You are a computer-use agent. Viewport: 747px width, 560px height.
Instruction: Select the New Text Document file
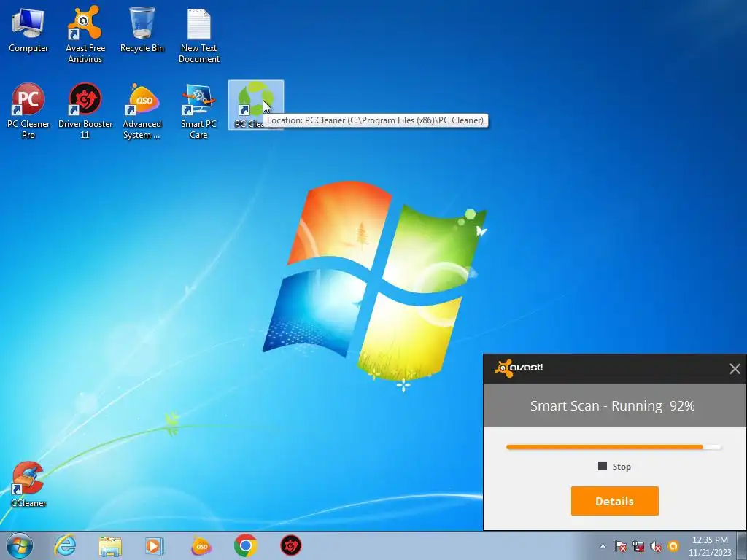pos(199,35)
